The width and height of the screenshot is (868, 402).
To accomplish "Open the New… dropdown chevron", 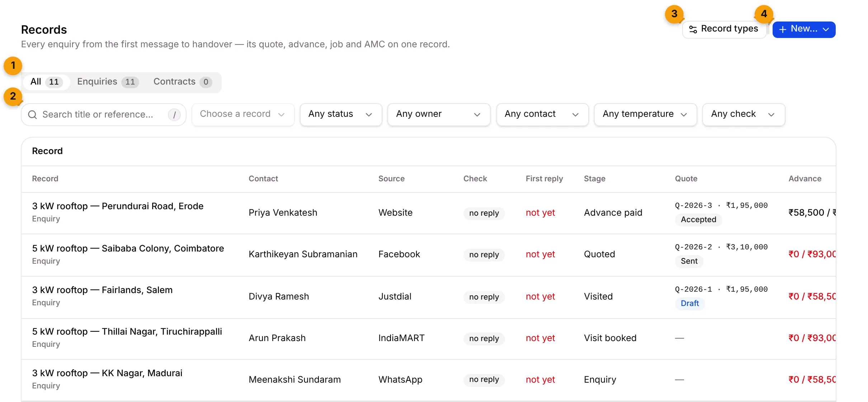I will coord(826,29).
